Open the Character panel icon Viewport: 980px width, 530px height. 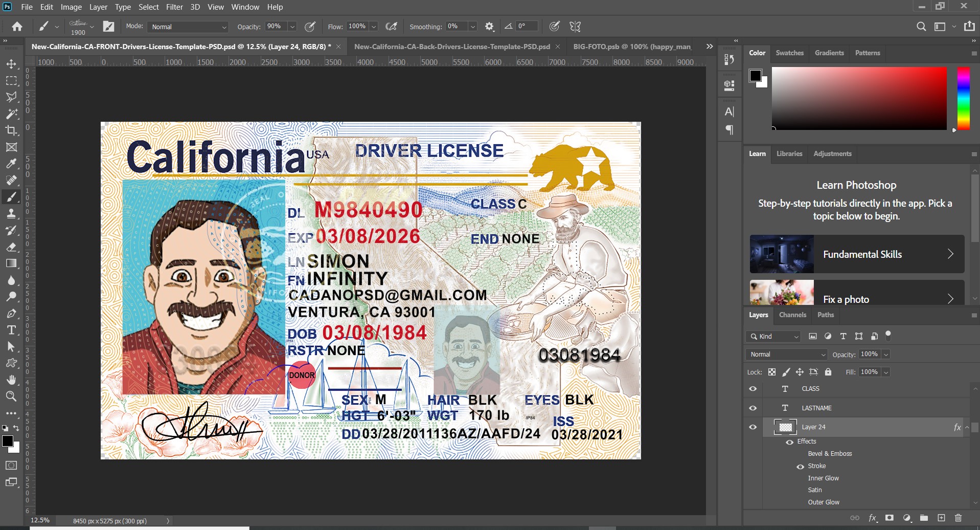pos(730,112)
